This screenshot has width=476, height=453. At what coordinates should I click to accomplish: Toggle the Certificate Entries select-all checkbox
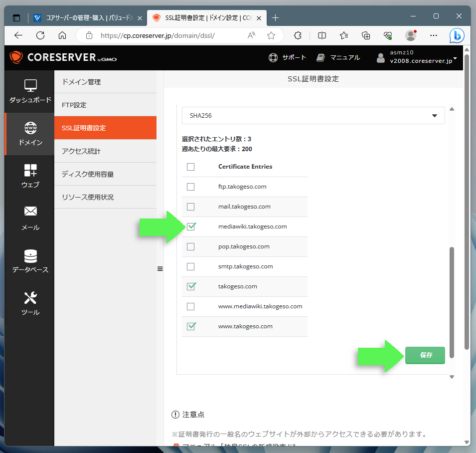coord(190,167)
